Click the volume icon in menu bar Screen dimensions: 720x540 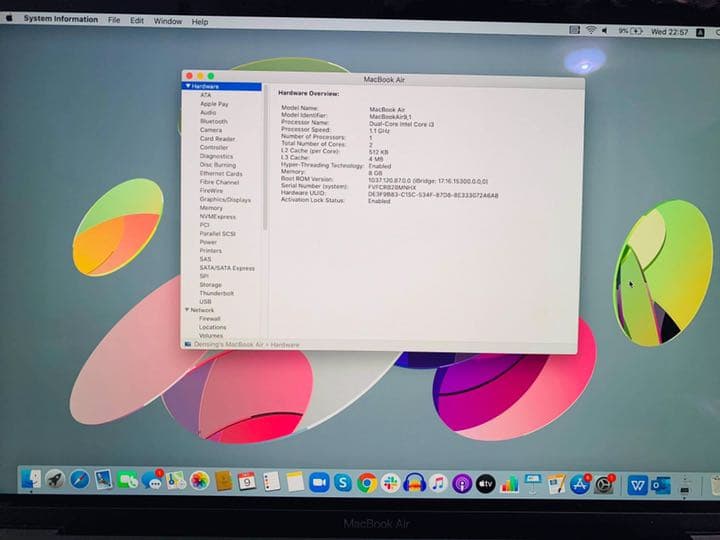605,31
